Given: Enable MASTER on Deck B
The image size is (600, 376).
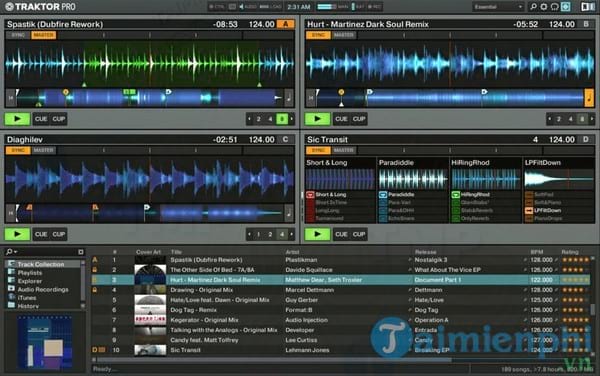Looking at the screenshot, I should pos(344,35).
